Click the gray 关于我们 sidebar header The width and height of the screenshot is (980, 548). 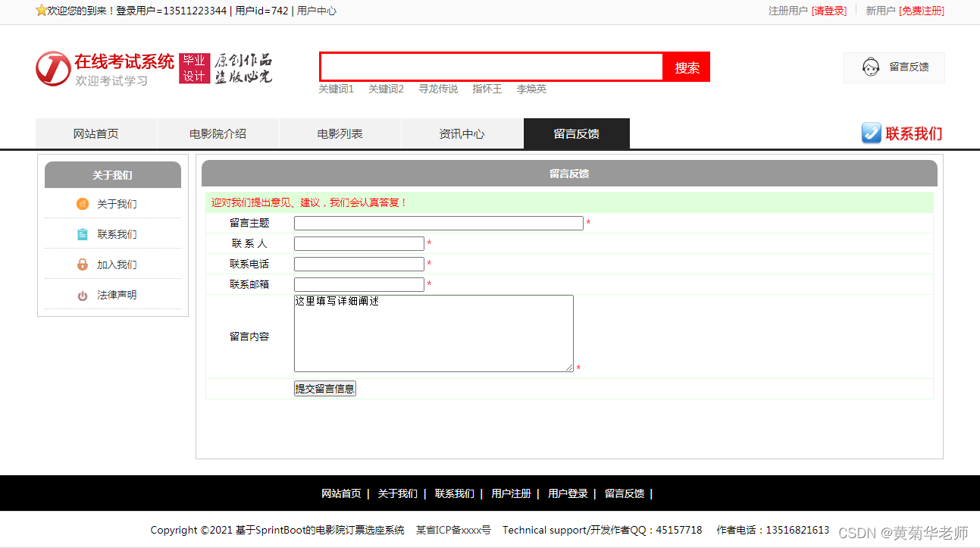(113, 175)
